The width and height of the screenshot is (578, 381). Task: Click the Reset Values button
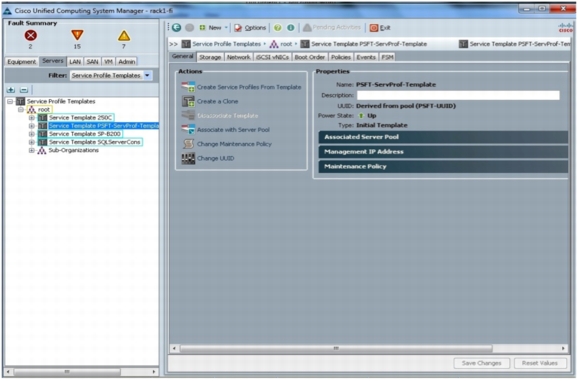[540, 363]
